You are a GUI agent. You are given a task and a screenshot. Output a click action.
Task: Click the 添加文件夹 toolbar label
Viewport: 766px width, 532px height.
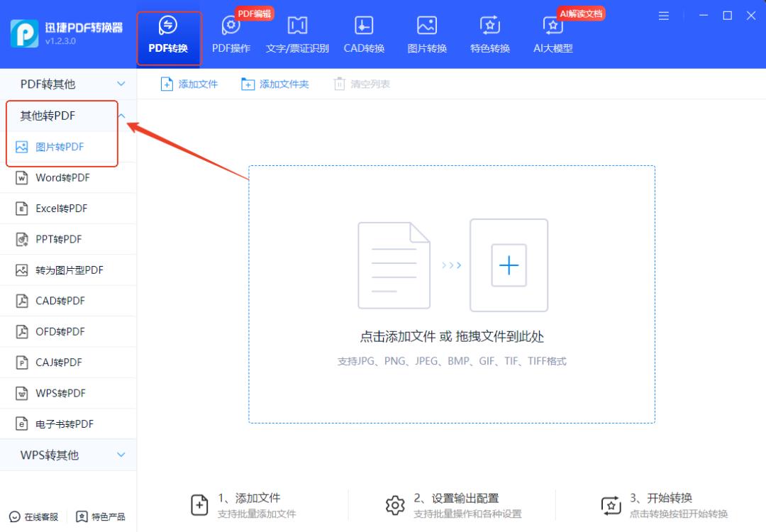tap(284, 84)
